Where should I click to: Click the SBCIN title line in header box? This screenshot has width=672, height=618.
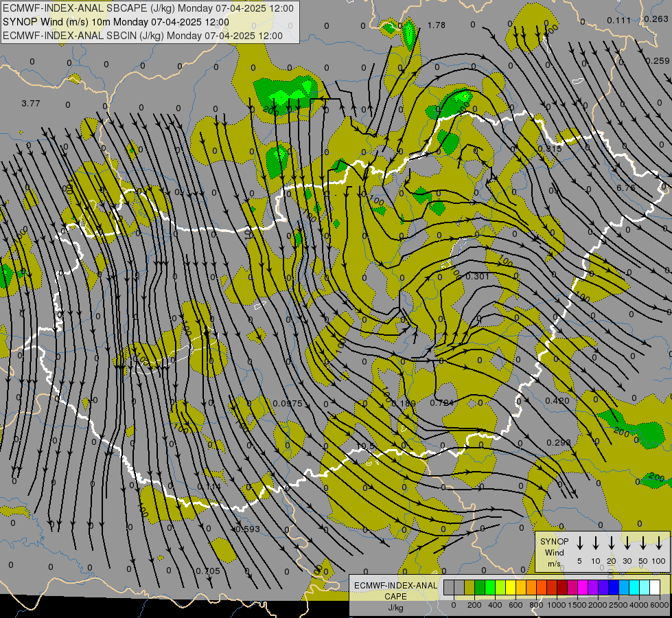pos(143,36)
